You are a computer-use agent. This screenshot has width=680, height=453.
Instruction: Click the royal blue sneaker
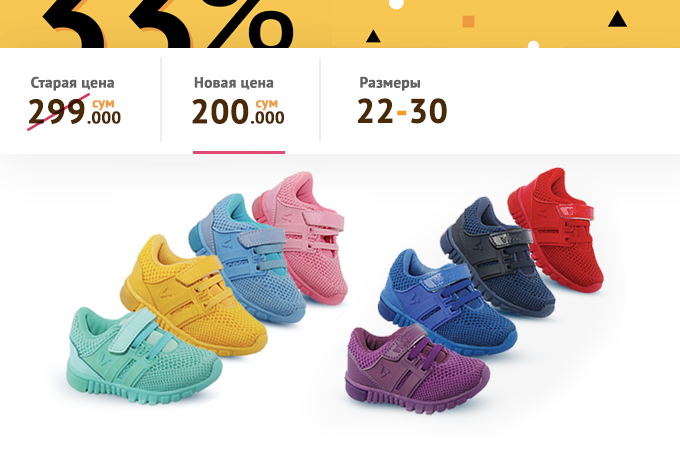(x=447, y=303)
